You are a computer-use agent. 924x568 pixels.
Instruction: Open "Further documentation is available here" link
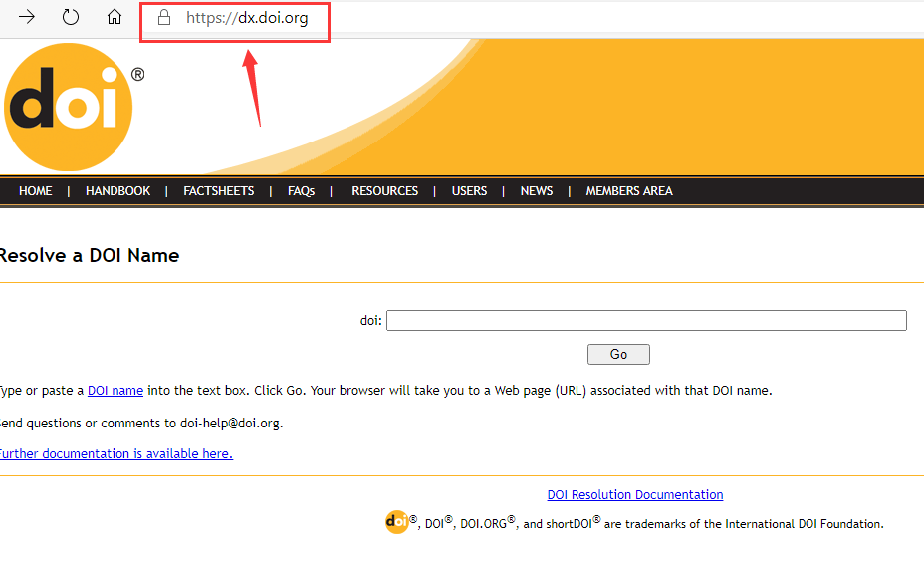pyautogui.click(x=115, y=454)
